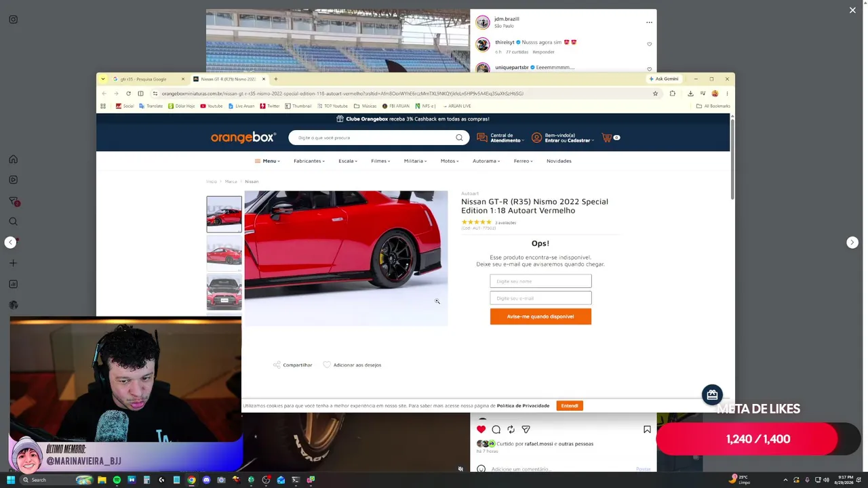
Task: Open Entrar ou Cadastrar account dropdown
Action: [563, 138]
